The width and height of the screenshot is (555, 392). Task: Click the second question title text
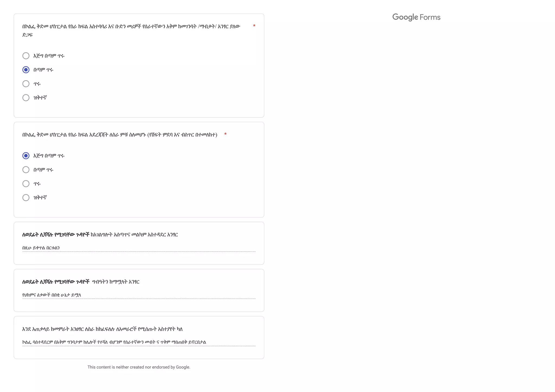pyautogui.click(x=120, y=135)
